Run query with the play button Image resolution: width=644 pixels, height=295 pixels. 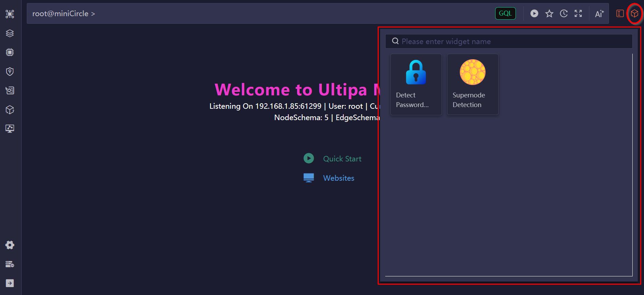534,13
